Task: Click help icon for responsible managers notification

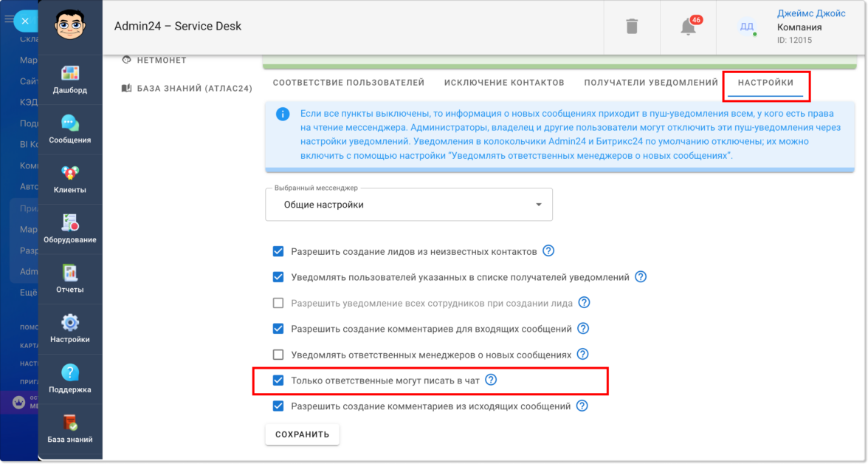Action: [582, 354]
